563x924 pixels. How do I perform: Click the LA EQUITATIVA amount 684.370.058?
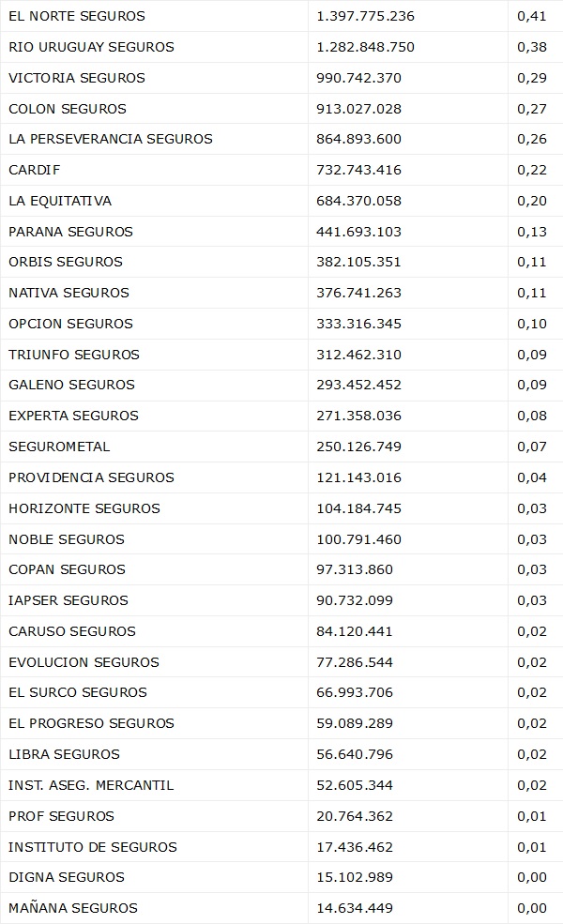(359, 201)
